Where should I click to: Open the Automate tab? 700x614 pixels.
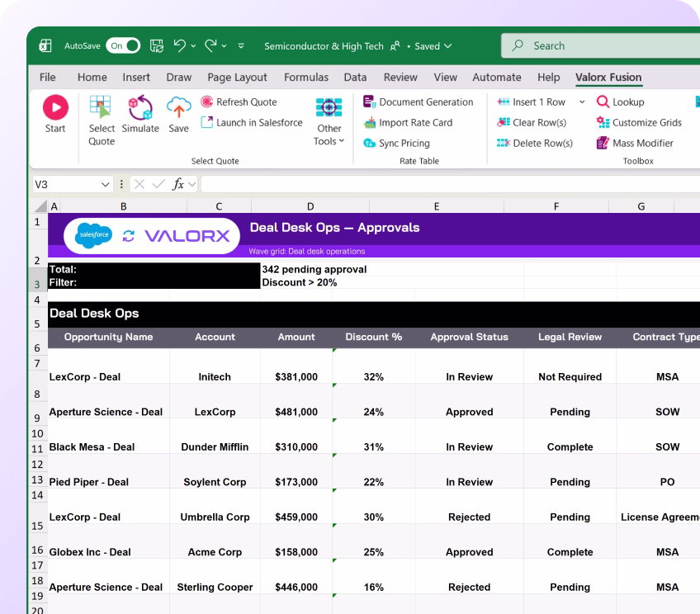(x=497, y=78)
